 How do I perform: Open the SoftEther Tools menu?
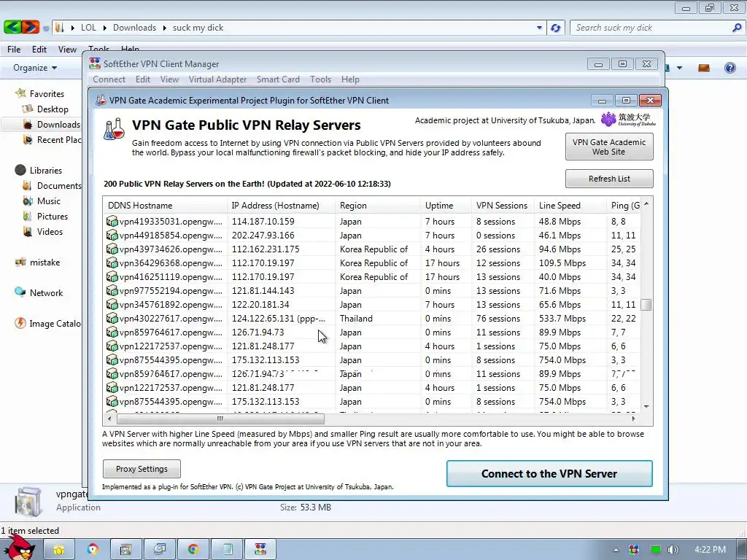[321, 79]
